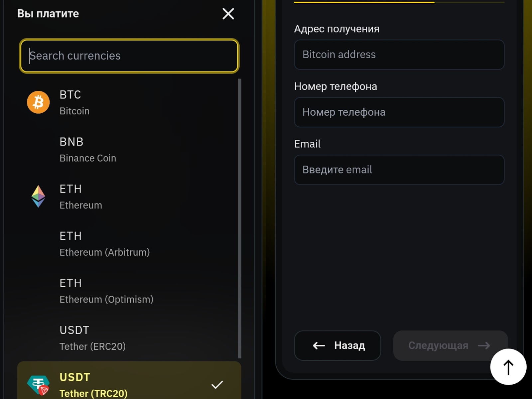Click the Tether TRC20 coin icon
The width and height of the screenshot is (532, 399).
click(38, 385)
